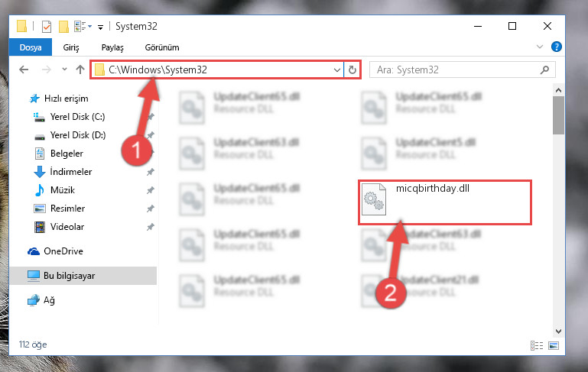Switch to large icons view layout
Screen dimensions: 588x372
(554, 345)
